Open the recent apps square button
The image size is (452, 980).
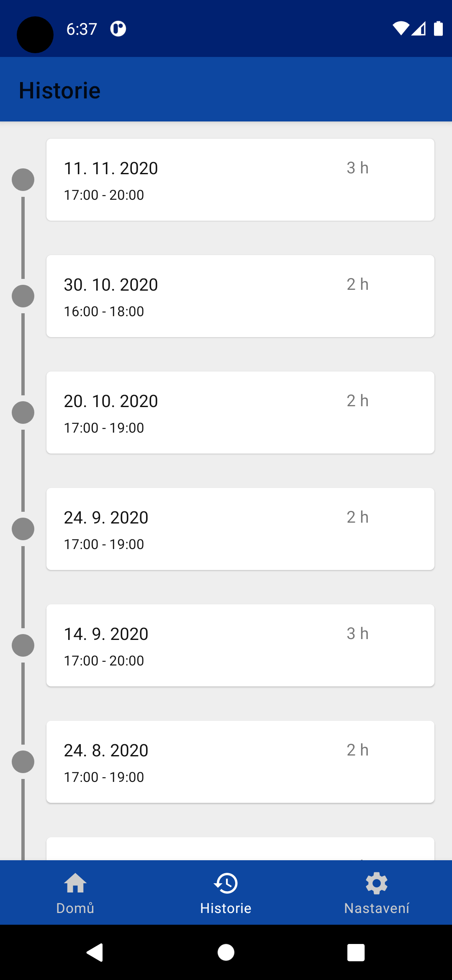(x=356, y=952)
